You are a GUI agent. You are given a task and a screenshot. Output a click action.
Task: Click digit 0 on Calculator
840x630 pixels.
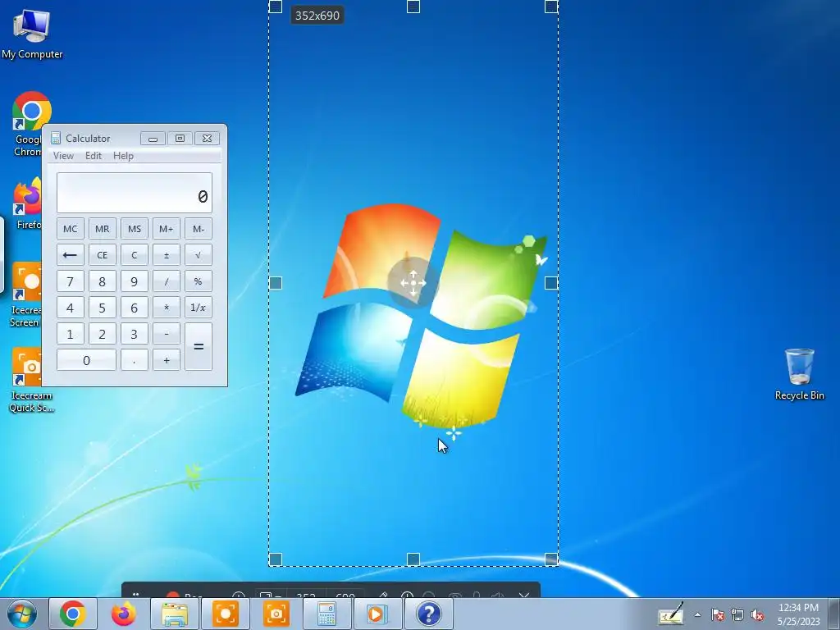pos(86,360)
